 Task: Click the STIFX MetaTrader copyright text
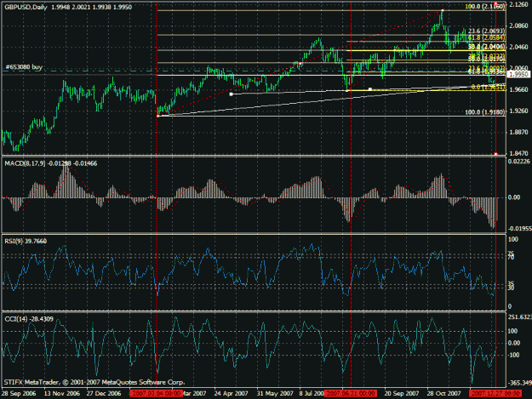coord(94,382)
